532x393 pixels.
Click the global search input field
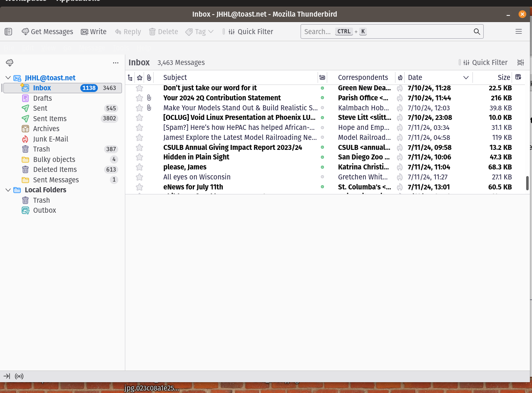(x=387, y=32)
